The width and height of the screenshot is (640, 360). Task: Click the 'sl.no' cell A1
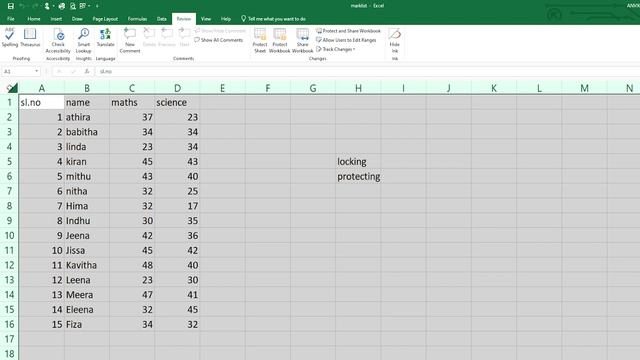(42, 102)
